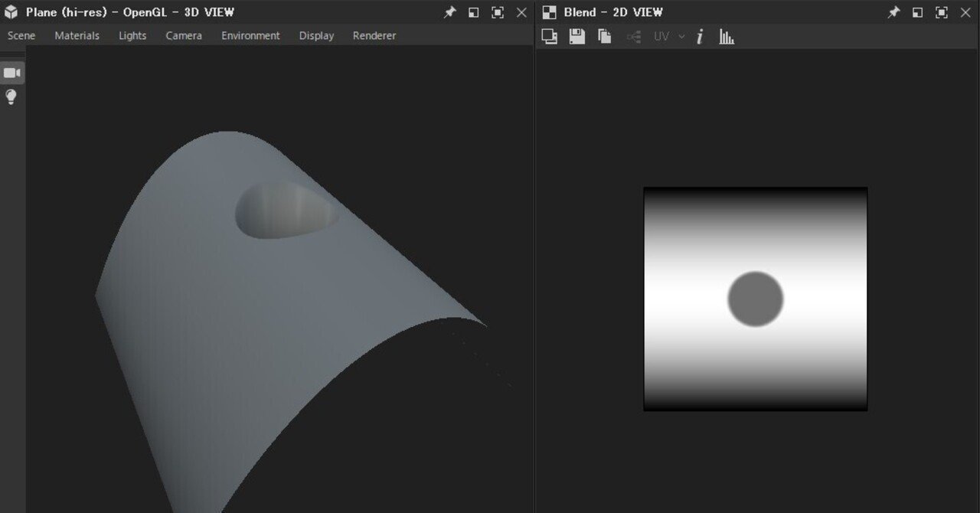Open the information overlay with the i icon
980x513 pixels.
coord(701,35)
